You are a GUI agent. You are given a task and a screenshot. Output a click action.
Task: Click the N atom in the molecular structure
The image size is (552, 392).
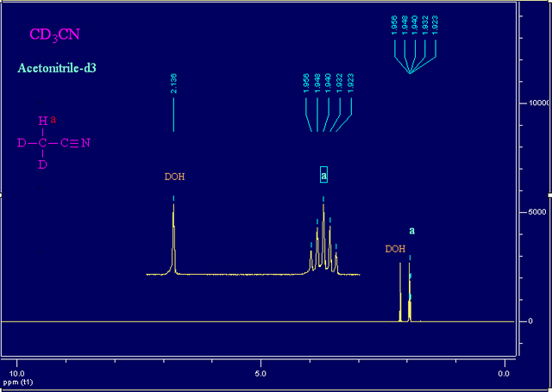coord(85,143)
